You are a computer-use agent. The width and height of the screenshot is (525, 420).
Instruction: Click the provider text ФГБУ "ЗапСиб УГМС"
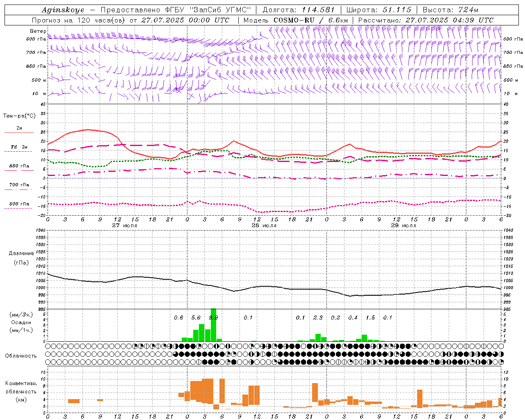(208, 10)
